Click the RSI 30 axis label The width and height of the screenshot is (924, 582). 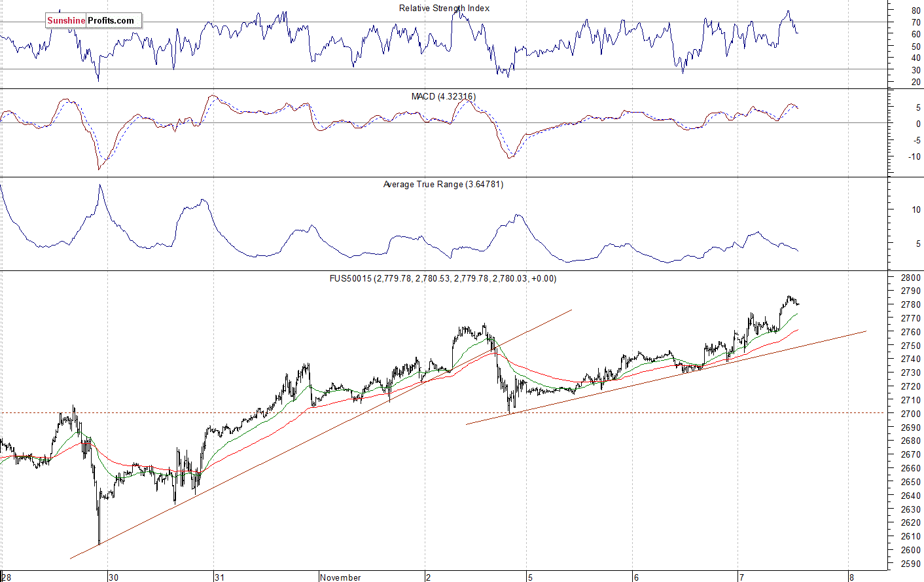pyautogui.click(x=915, y=70)
